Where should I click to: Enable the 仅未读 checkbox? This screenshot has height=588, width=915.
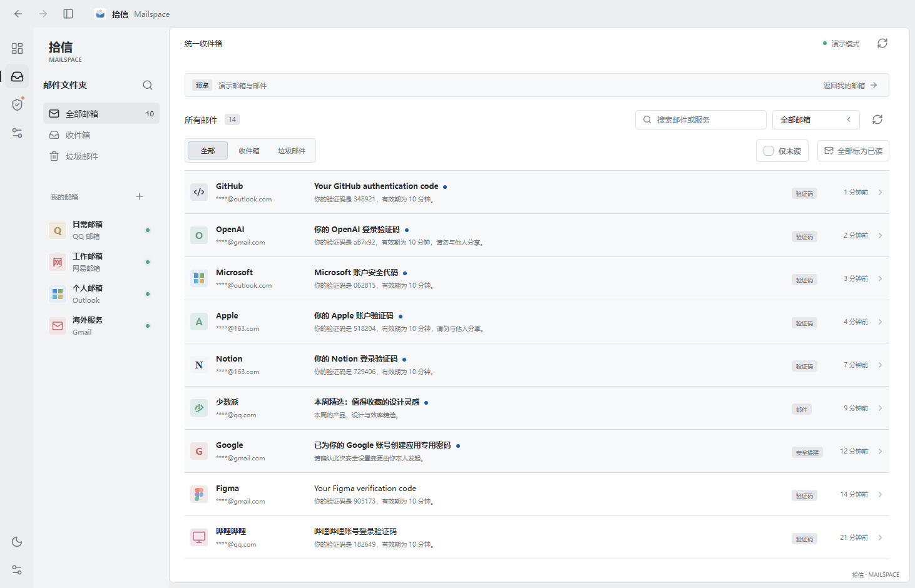(x=769, y=151)
